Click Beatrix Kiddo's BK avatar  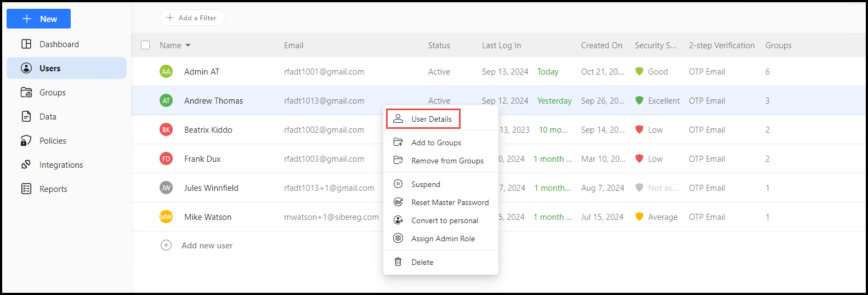166,130
